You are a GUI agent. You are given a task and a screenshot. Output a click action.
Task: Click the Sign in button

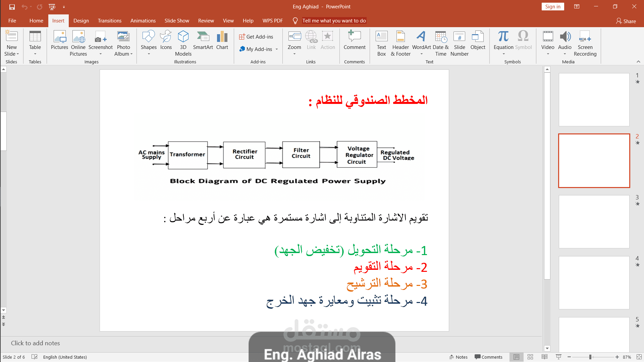[x=552, y=7]
